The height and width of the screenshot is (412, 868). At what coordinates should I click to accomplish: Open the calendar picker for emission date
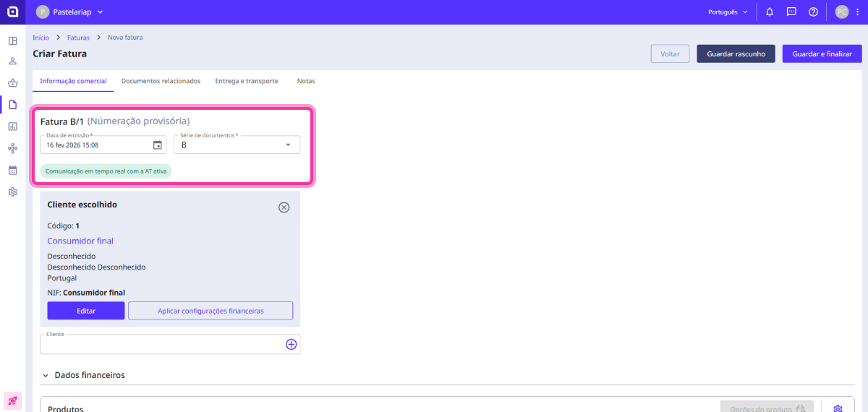[158, 145]
